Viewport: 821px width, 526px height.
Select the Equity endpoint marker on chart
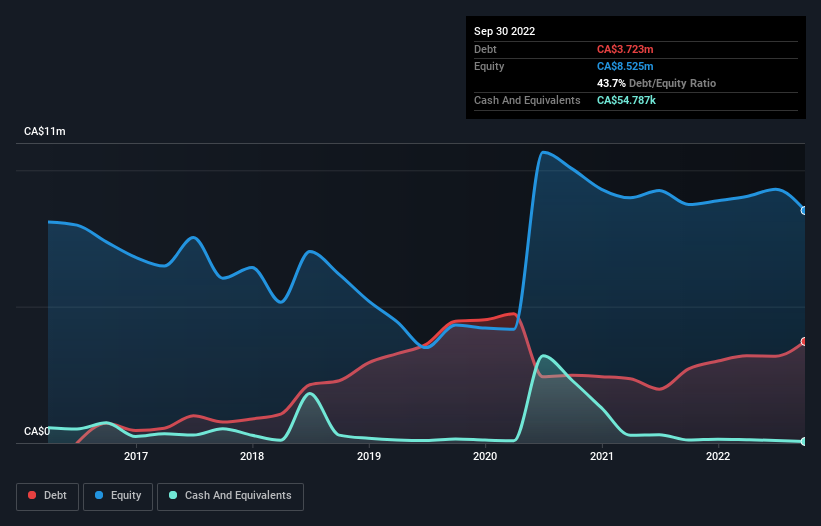pyautogui.click(x=804, y=210)
